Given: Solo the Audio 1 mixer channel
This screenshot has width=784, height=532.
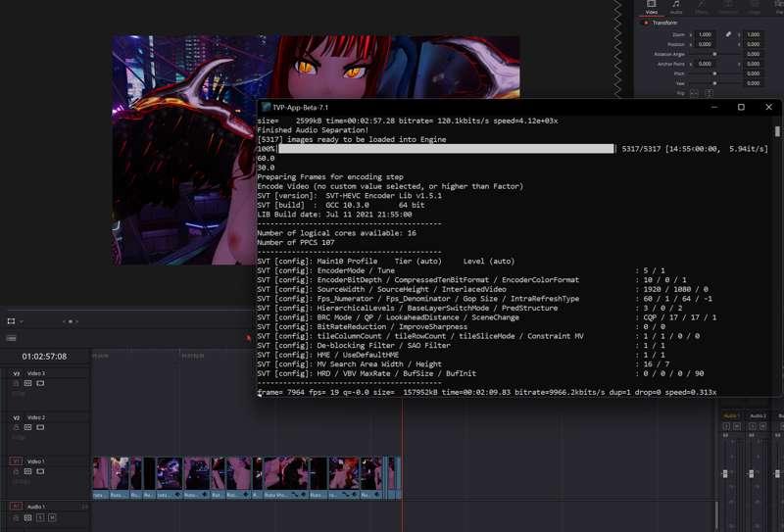Looking at the screenshot, I should tap(726, 426).
